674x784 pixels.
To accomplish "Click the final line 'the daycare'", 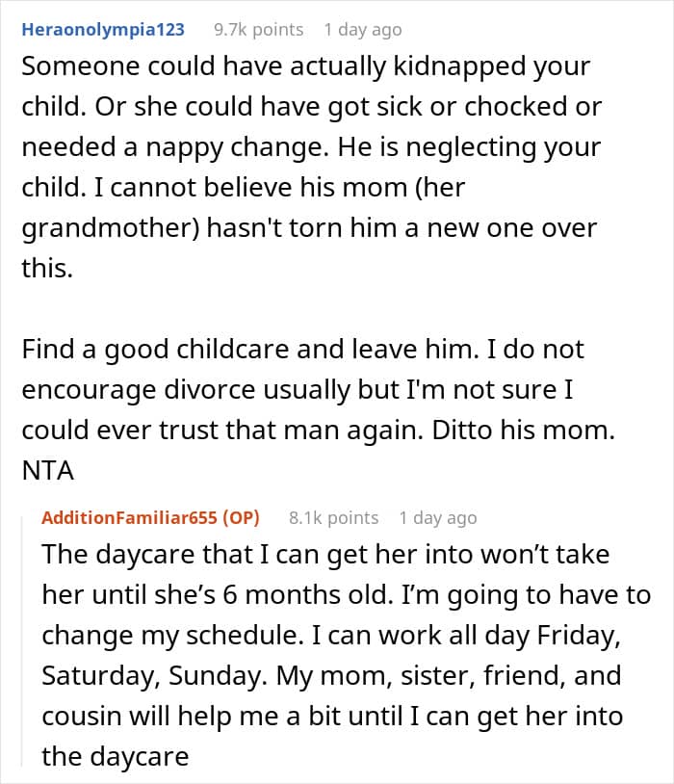I will coord(116,756).
